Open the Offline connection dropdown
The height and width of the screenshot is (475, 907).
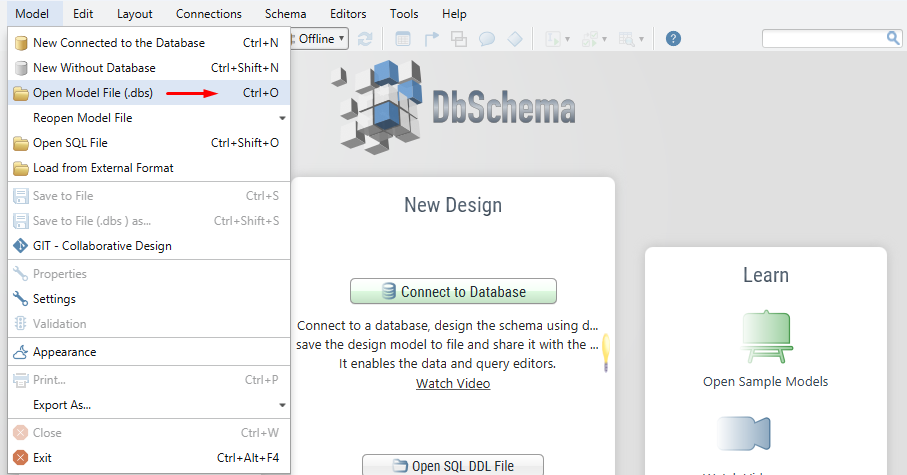click(320, 39)
